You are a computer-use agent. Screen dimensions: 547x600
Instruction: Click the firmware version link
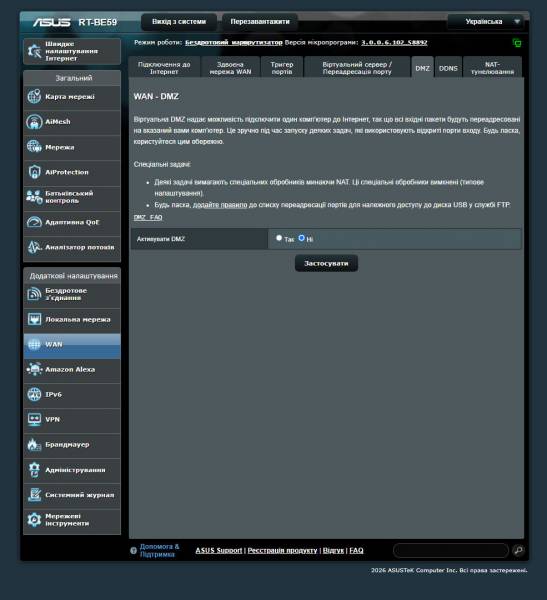[394, 42]
